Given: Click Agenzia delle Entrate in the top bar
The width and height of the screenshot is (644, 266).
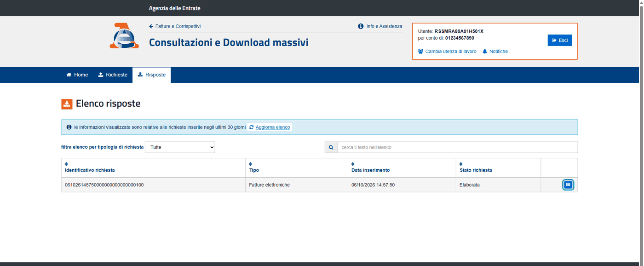Looking at the screenshot, I should (x=175, y=8).
